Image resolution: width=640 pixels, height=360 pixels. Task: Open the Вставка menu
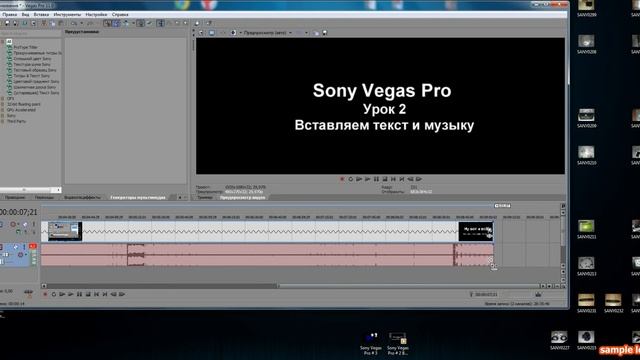point(41,14)
